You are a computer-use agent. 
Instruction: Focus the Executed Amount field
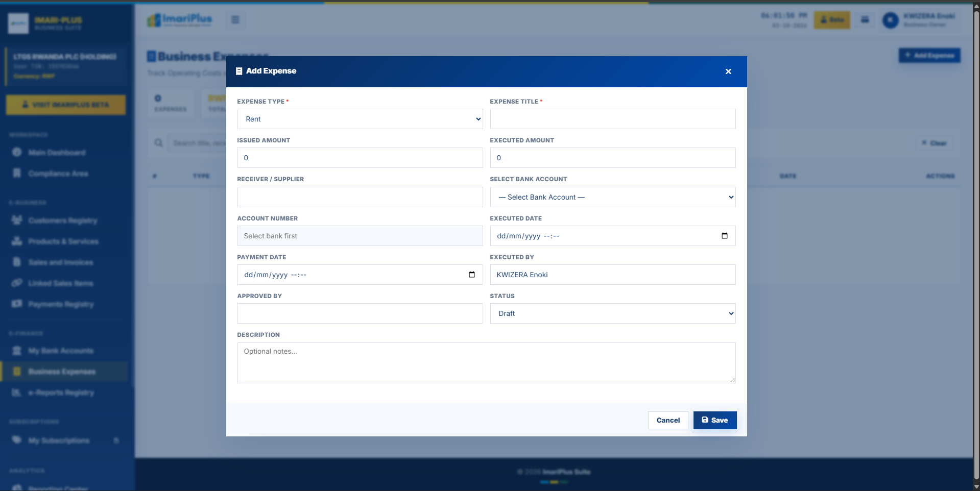coord(613,158)
